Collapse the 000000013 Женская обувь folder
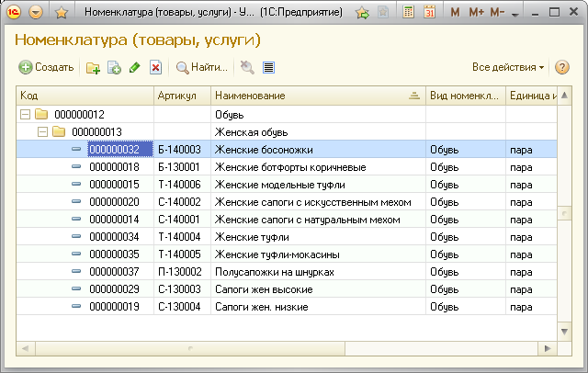The width and height of the screenshot is (588, 373). pos(42,132)
